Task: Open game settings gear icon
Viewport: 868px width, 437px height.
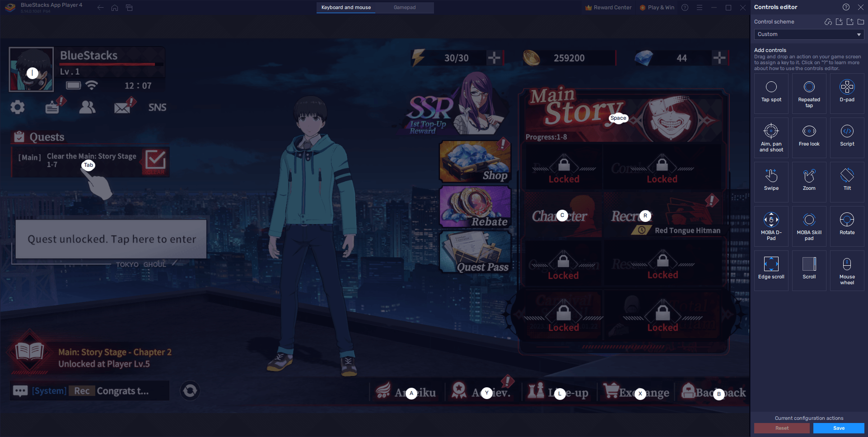Action: coord(18,107)
